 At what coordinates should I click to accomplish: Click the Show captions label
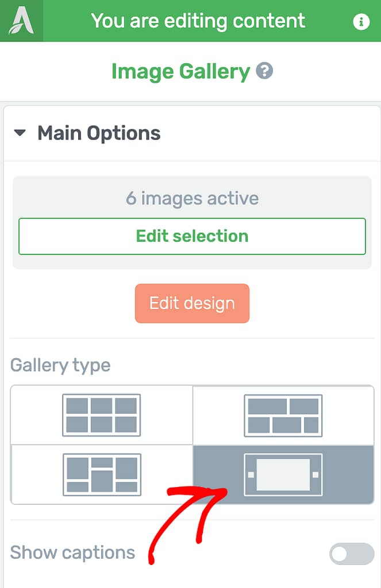pos(72,552)
